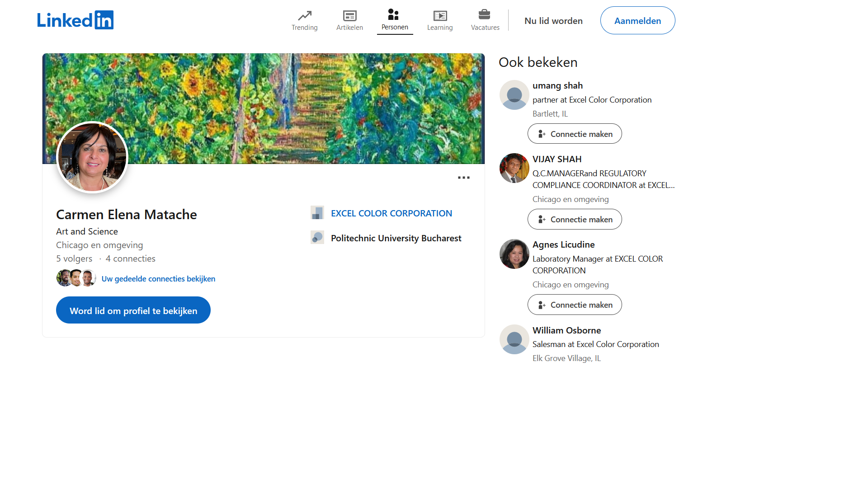Click Politechnic University Bucharest text
Image resolution: width=868 pixels, height=488 pixels.
pyautogui.click(x=396, y=238)
